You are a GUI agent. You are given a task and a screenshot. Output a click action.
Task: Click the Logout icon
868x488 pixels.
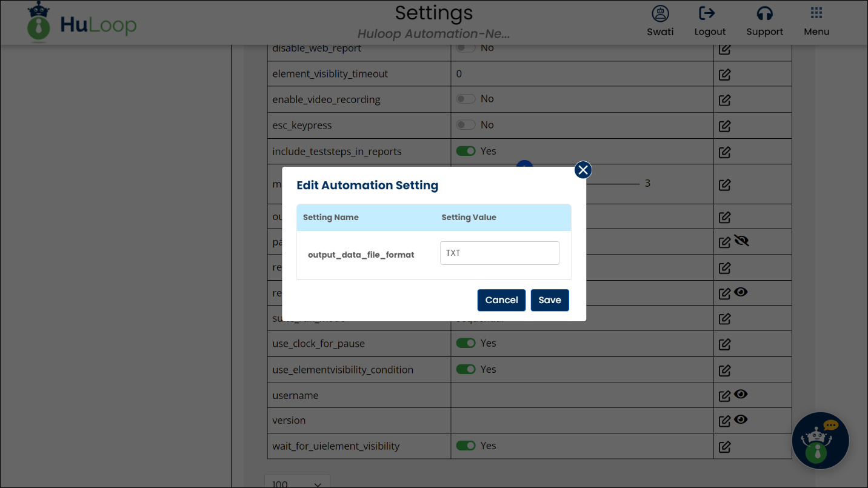[707, 14]
